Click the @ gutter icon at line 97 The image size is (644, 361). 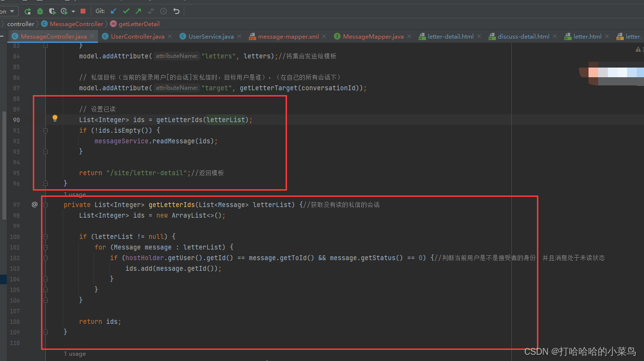coord(34,205)
